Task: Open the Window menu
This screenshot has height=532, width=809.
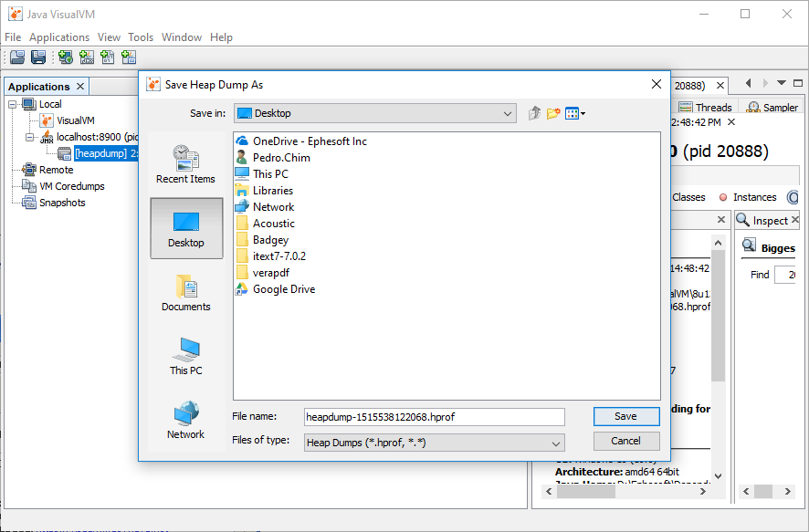Action: pos(182,37)
